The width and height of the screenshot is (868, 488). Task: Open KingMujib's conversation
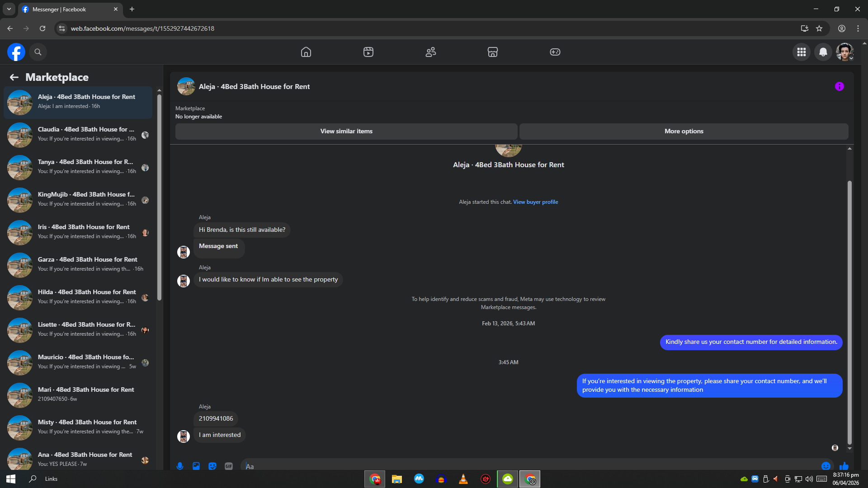pyautogui.click(x=78, y=200)
